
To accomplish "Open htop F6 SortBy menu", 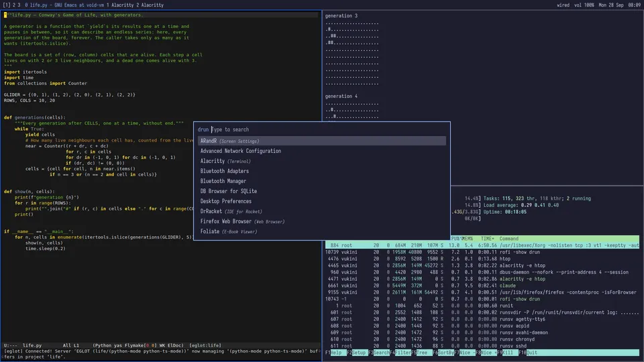I will point(443,353).
